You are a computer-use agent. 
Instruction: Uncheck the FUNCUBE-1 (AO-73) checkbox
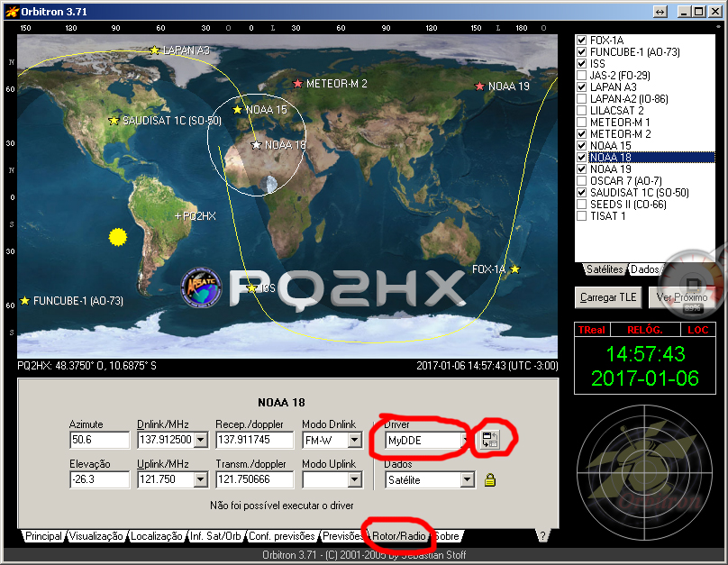pyautogui.click(x=582, y=52)
